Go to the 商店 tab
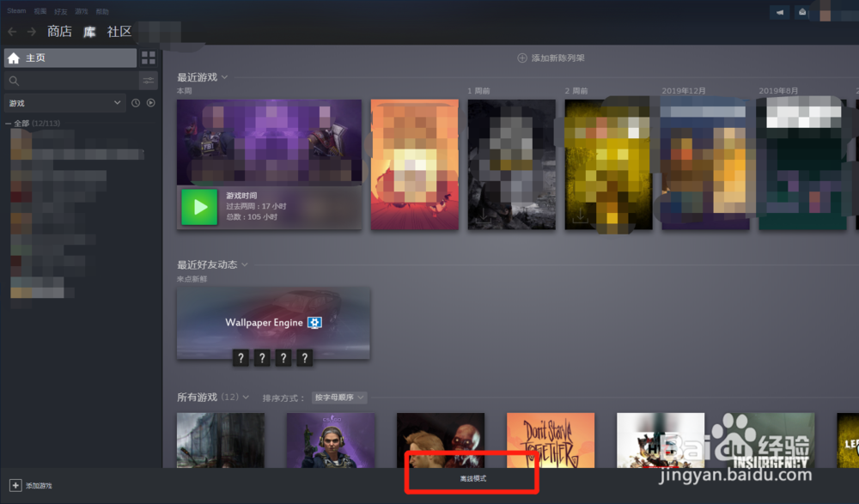This screenshot has width=859, height=504. coord(59,32)
